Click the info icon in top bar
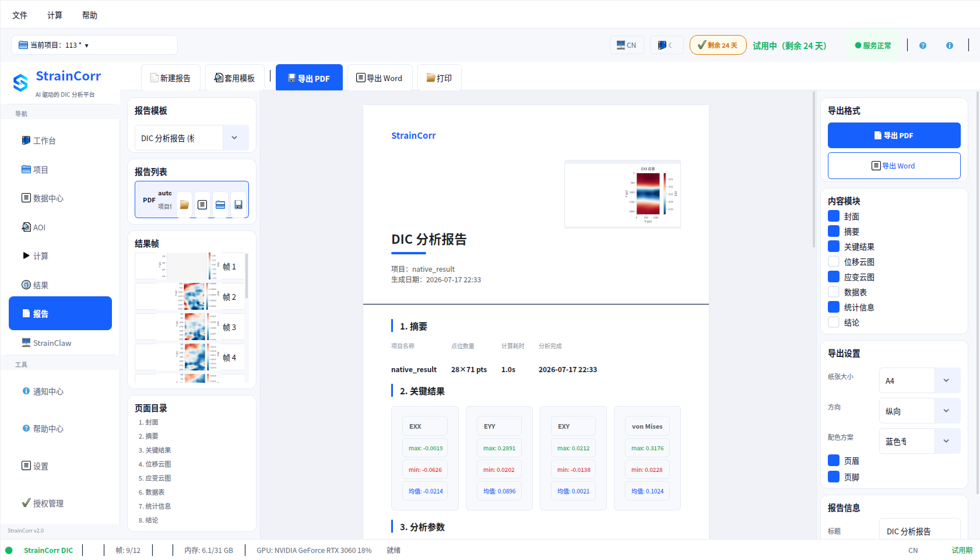Screen dimensions: 980x560 pos(950,45)
